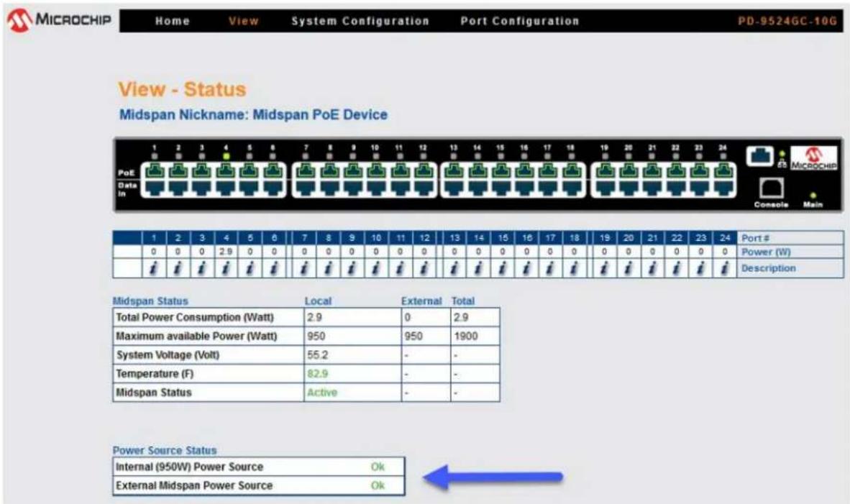Viewport: 850px width, 504px height.
Task: Open description info icon for port 23
Action: click(x=700, y=268)
